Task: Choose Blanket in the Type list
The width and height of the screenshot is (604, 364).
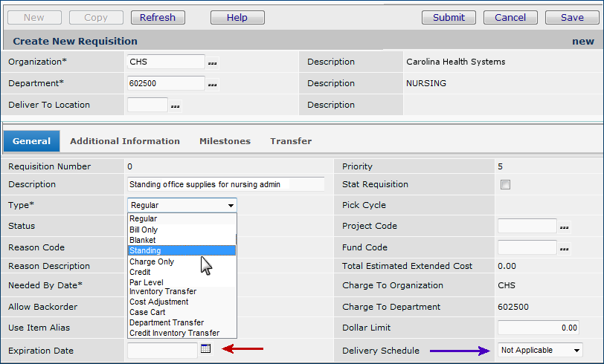Action: tap(143, 241)
